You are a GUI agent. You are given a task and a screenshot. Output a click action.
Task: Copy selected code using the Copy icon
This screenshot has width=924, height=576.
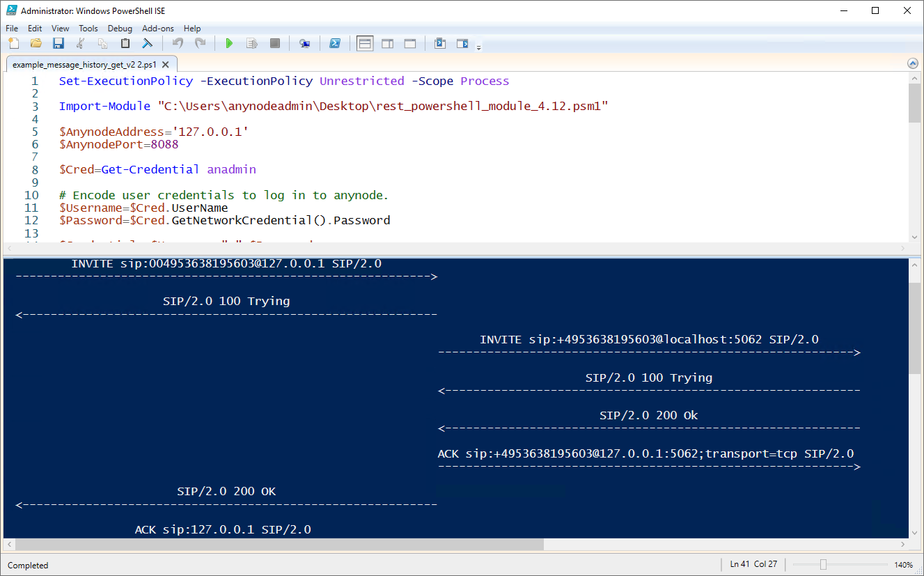(102, 42)
